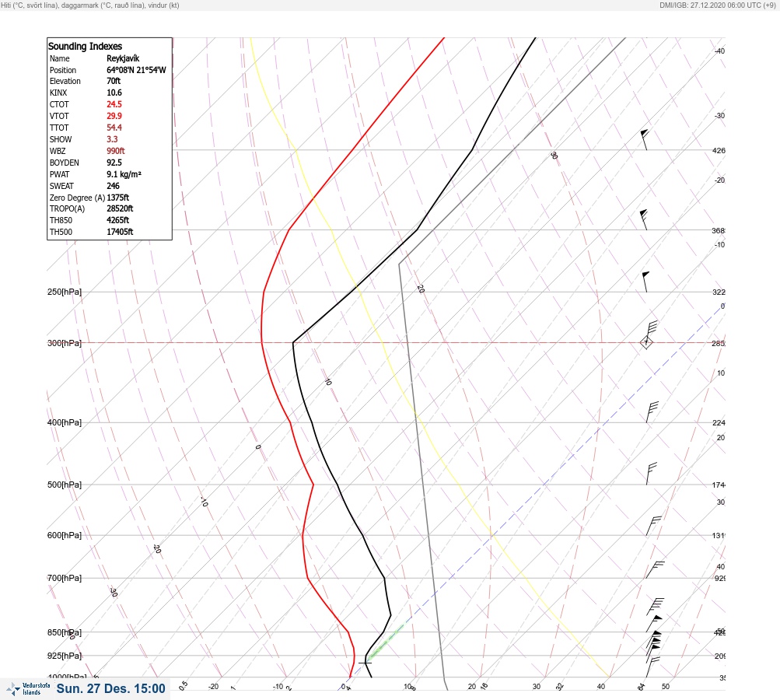Click the KINX value 10.6
This screenshot has height=700, width=780.
pyautogui.click(x=114, y=93)
